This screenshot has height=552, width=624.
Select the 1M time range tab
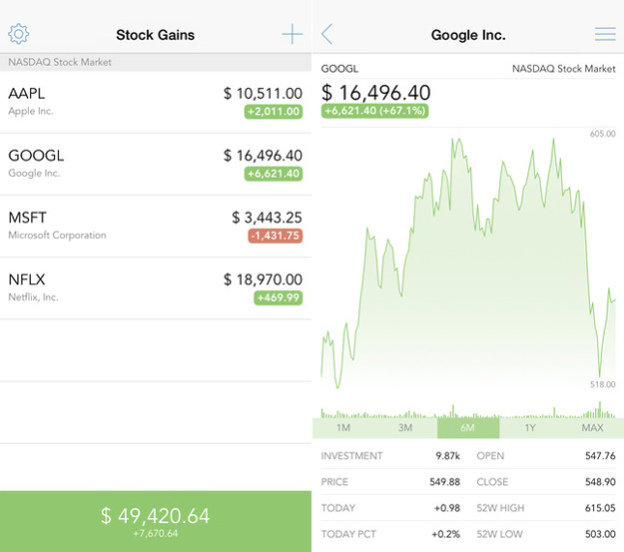coord(343,428)
